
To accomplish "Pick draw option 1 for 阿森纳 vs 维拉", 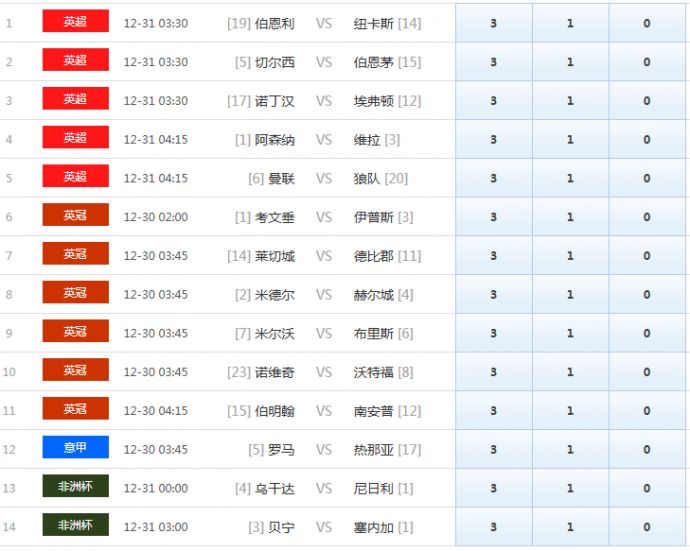I will coord(570,140).
